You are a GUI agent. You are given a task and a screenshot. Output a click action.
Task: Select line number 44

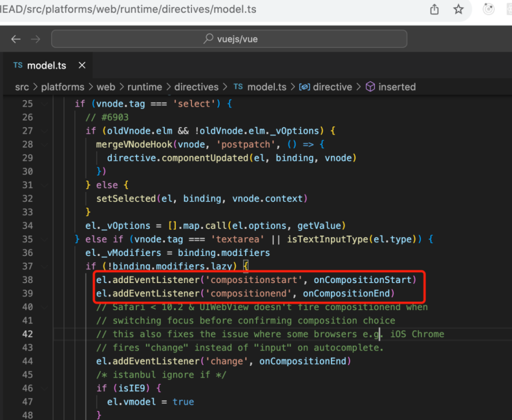tap(27, 361)
